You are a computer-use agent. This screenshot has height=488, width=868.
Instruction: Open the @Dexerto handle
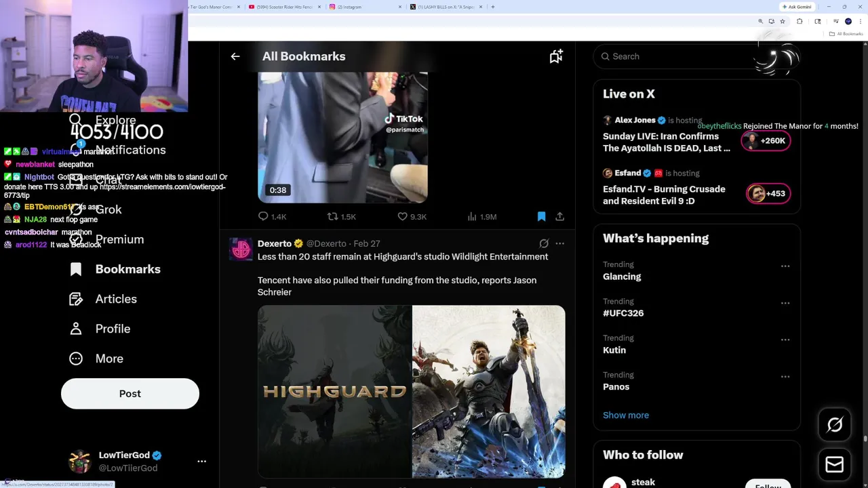pyautogui.click(x=326, y=243)
